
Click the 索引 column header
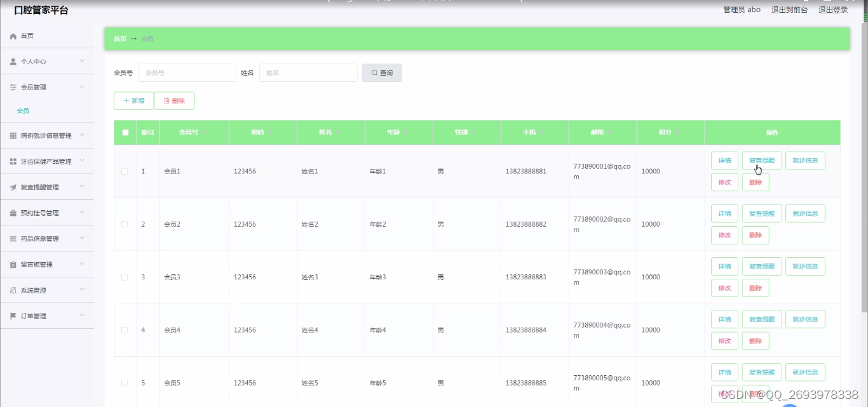147,133
